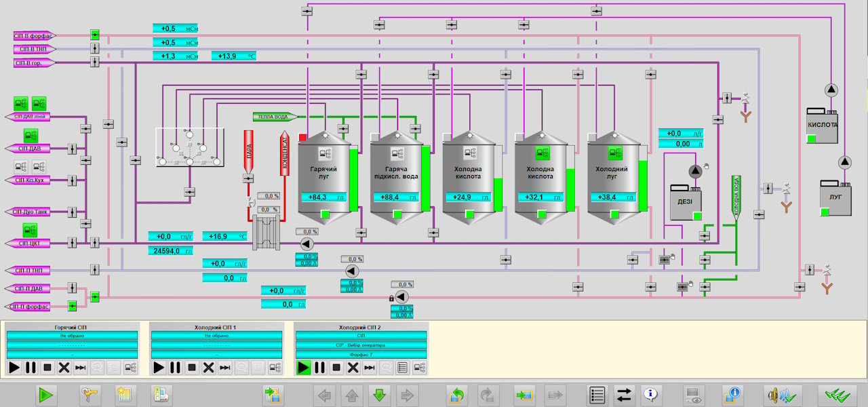Screen dimensions: 868x407
Task: Abort Гарячий СІП with the X button
Action: click(64, 368)
